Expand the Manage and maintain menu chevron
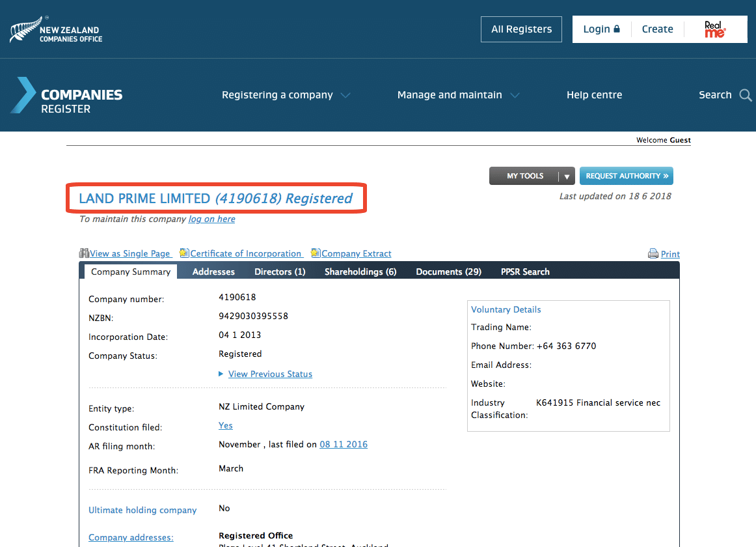The width and height of the screenshot is (756, 547). (x=515, y=95)
